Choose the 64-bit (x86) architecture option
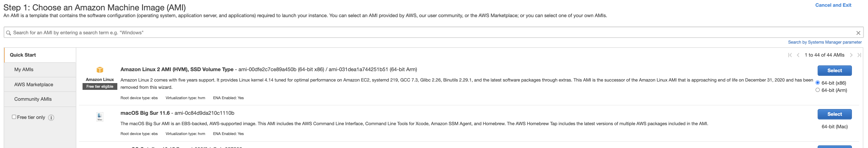 [x=817, y=83]
